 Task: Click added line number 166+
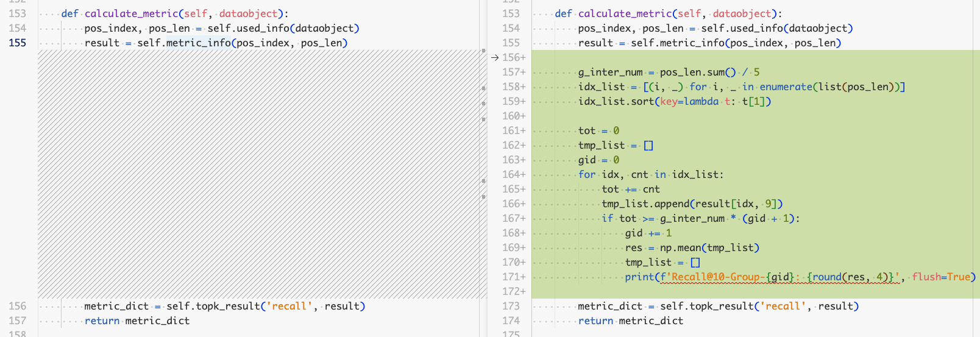(x=514, y=204)
